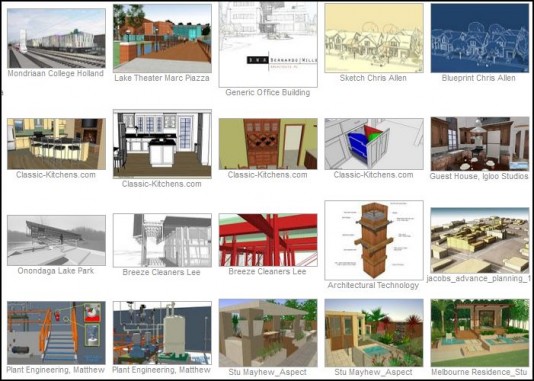
Task: Click Breeze Cleaners Lee caption under grey rendering
Action: pos(161,272)
